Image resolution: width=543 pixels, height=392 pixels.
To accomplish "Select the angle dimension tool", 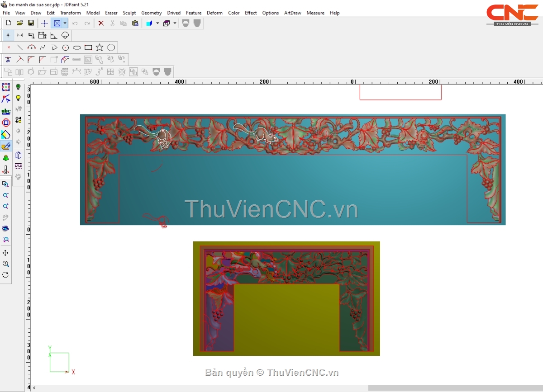I will pos(53,35).
